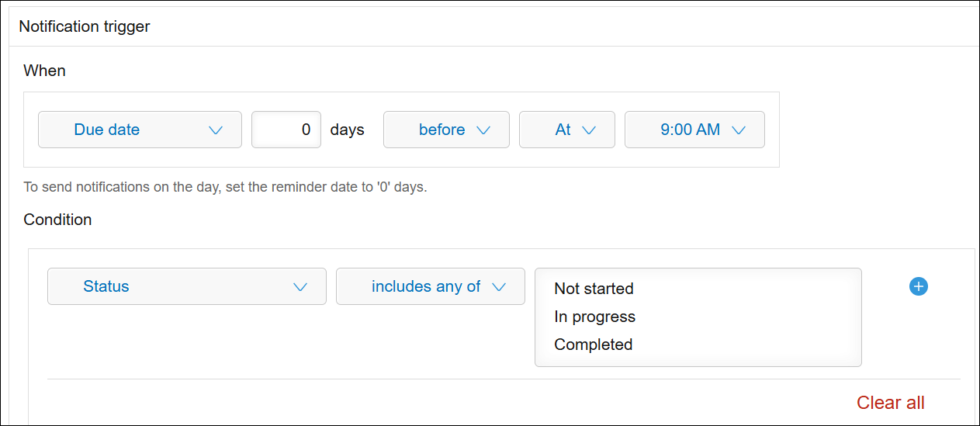Select the Completed status option
This screenshot has width=980, height=426.
[x=593, y=345]
